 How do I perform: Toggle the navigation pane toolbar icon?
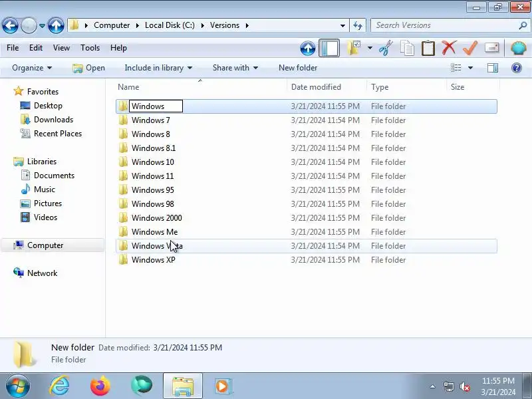pos(329,48)
